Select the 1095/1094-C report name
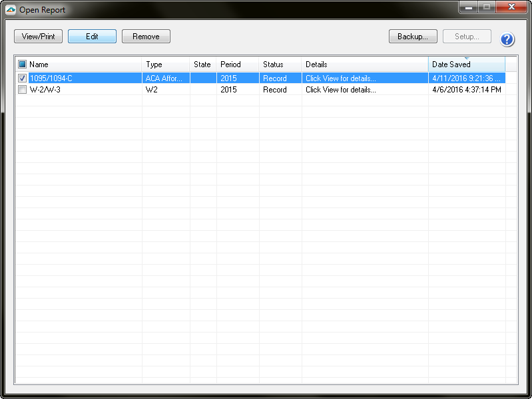This screenshot has width=532, height=399. point(51,78)
